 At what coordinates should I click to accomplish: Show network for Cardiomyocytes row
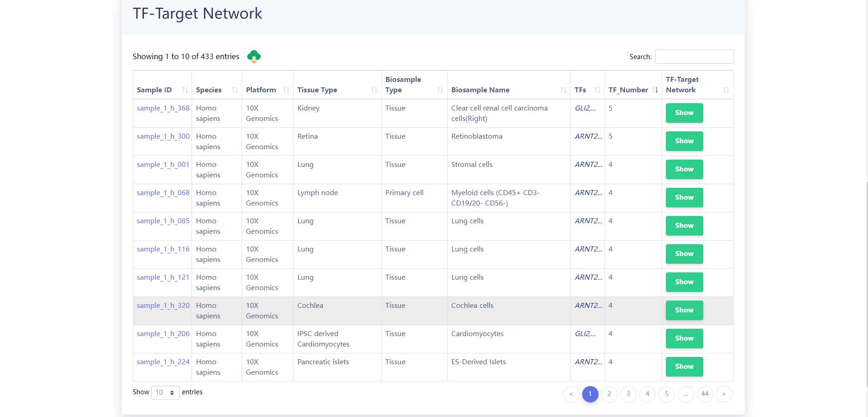click(684, 338)
